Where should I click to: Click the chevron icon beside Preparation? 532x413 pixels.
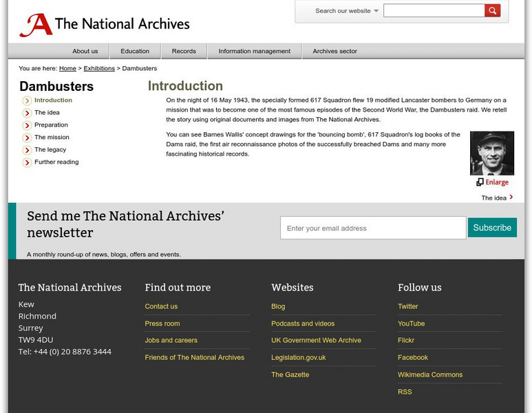coord(27,125)
